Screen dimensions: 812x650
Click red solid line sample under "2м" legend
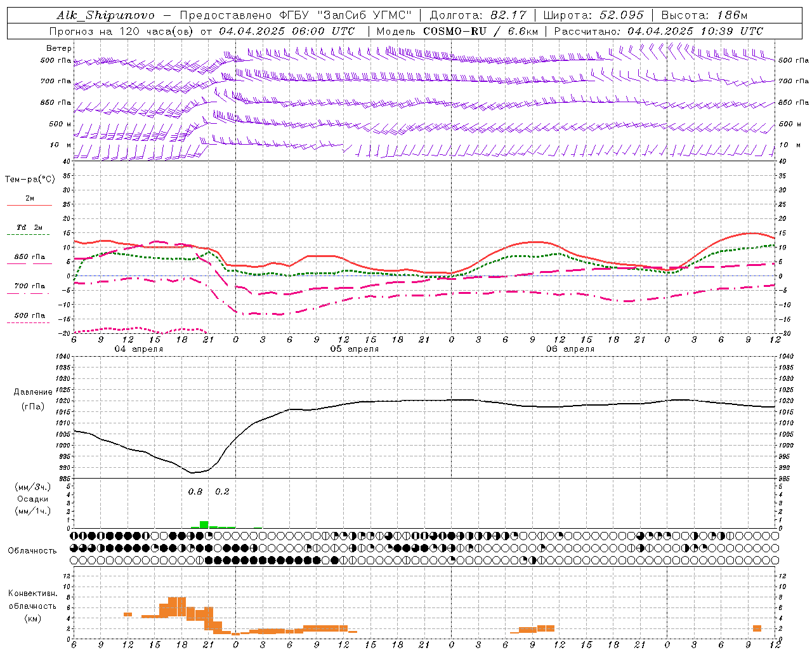29,206
